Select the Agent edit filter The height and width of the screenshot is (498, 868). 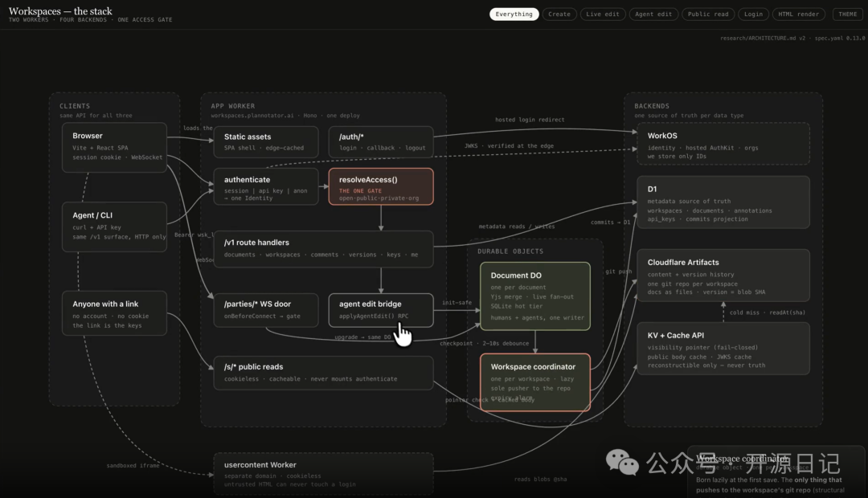(653, 14)
